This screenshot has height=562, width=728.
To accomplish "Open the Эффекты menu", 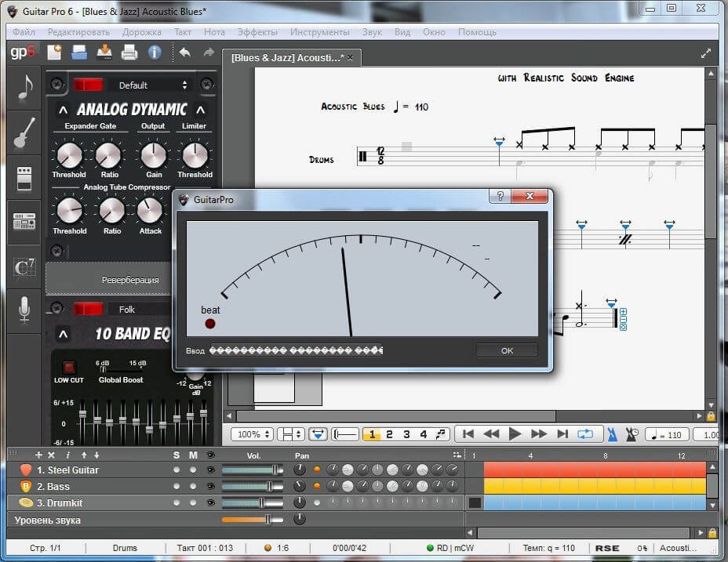I will 257,32.
